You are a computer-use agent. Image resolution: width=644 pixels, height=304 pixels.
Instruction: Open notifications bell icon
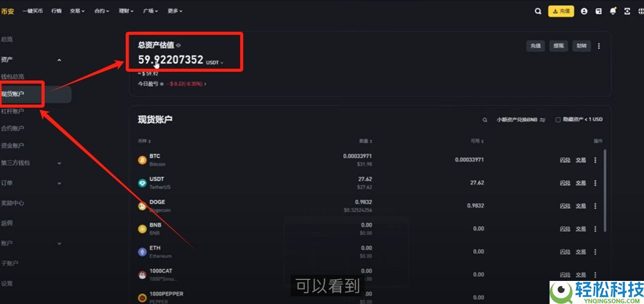[x=613, y=11]
